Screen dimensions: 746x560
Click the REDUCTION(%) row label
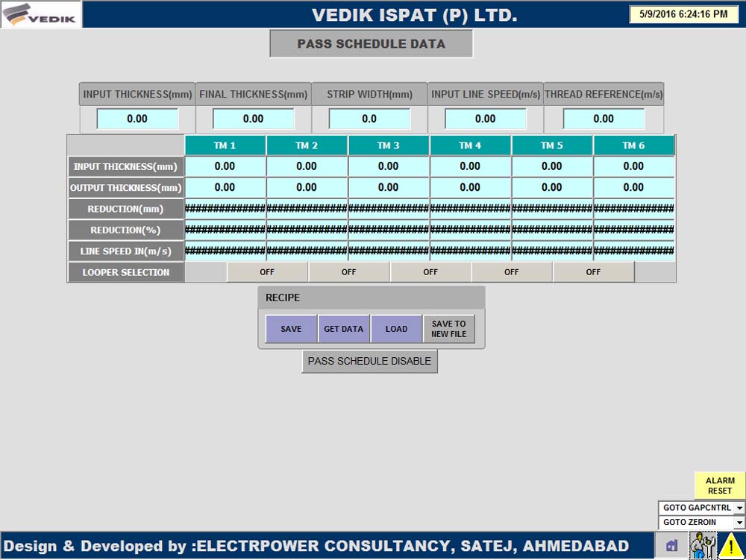tap(125, 230)
